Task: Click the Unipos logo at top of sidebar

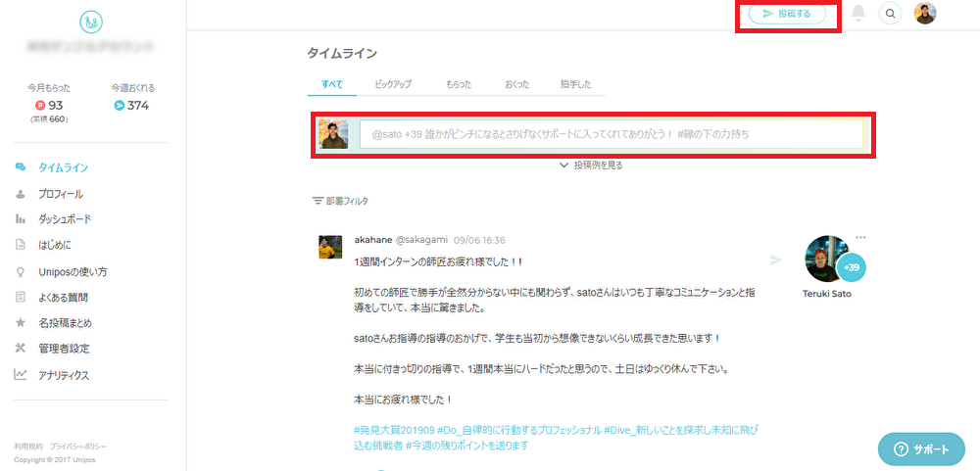Action: coord(91,23)
